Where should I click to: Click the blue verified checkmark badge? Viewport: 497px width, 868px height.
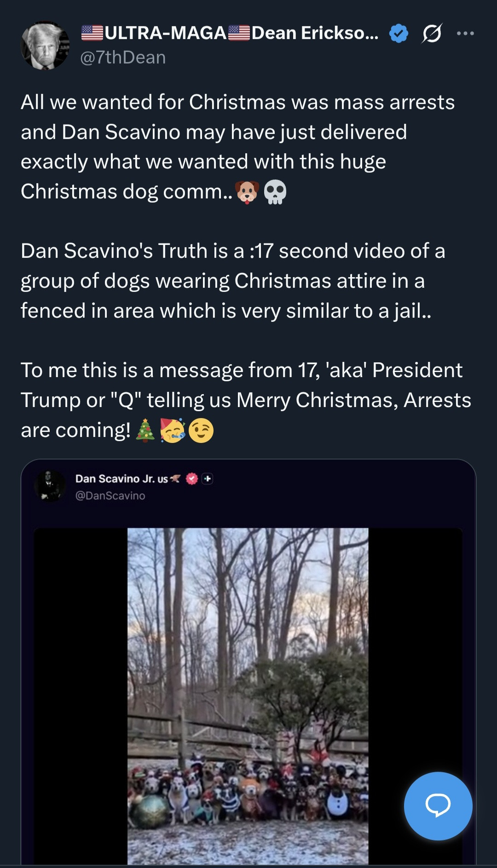(399, 34)
